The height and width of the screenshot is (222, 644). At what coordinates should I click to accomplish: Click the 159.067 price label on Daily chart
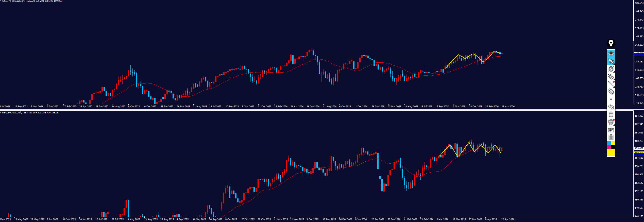click(x=639, y=148)
